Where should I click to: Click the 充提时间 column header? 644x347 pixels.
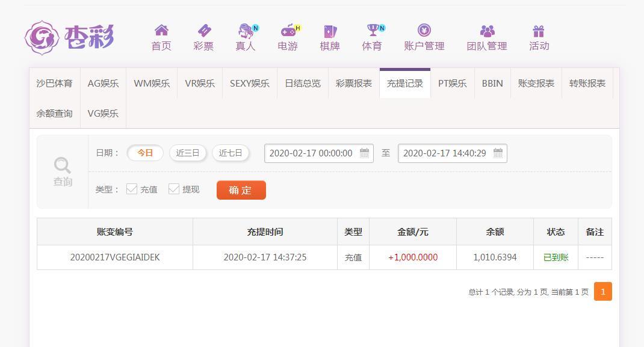click(265, 232)
